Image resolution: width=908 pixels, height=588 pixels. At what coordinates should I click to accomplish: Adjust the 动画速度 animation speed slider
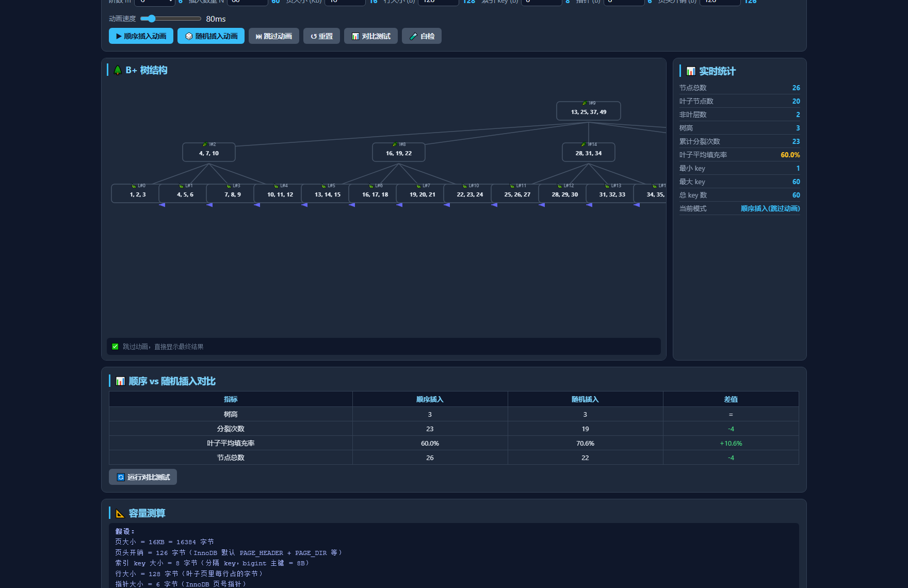(171, 19)
